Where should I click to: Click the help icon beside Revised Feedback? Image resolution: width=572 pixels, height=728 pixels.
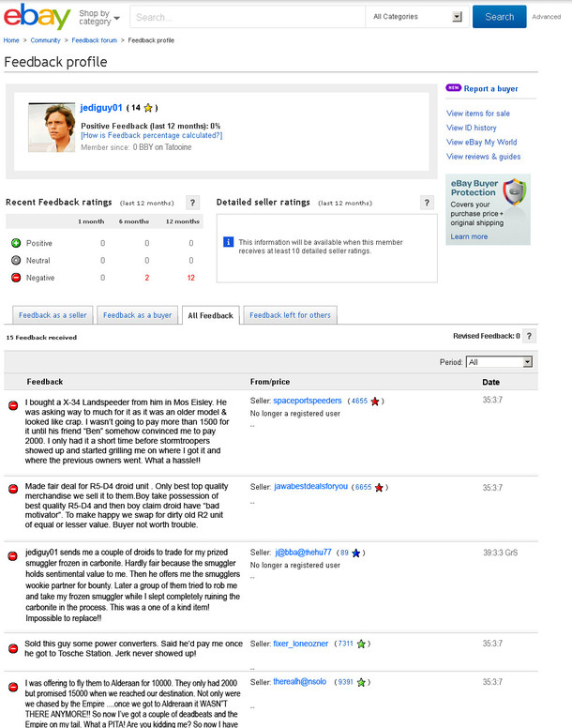pyautogui.click(x=529, y=336)
